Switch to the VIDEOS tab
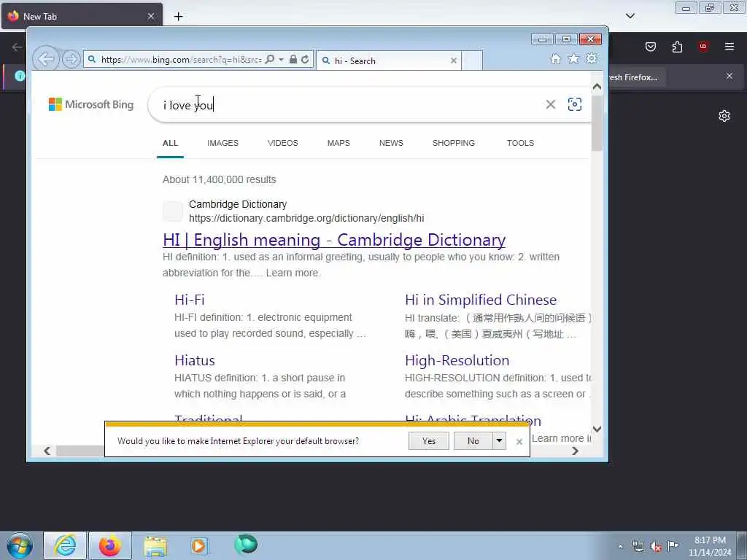Screen dimensions: 747x560 (x=282, y=143)
